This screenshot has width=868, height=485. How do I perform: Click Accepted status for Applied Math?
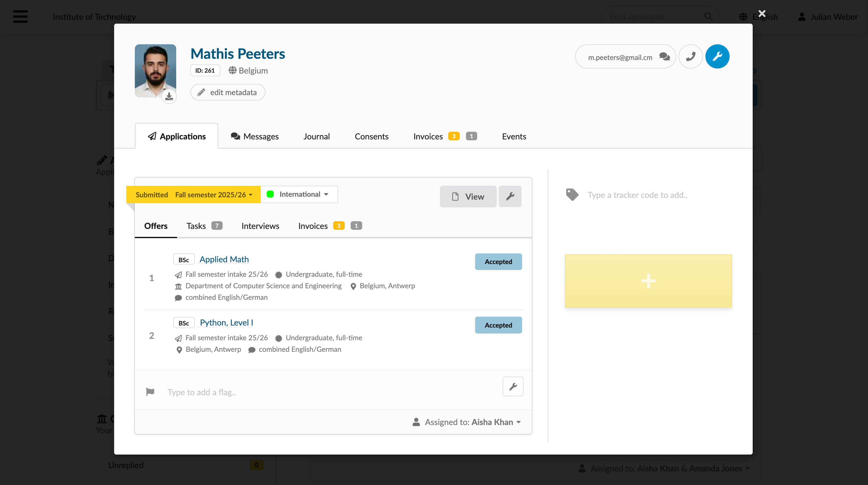pyautogui.click(x=498, y=261)
